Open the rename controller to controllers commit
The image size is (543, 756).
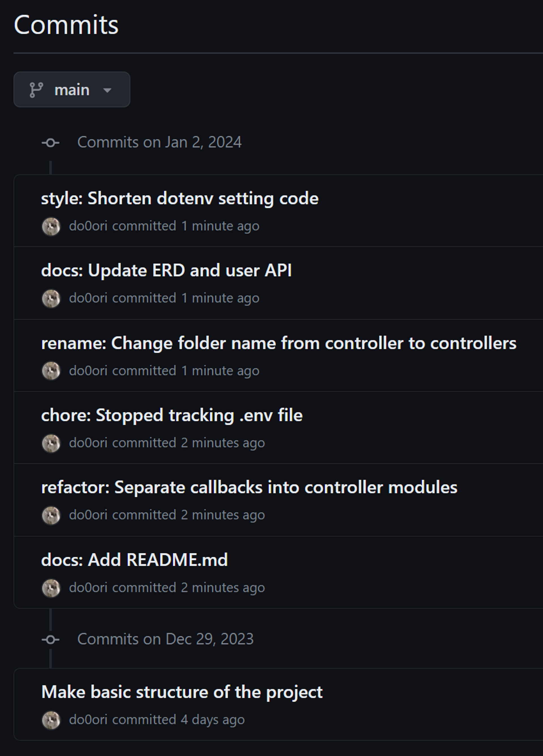pos(279,343)
